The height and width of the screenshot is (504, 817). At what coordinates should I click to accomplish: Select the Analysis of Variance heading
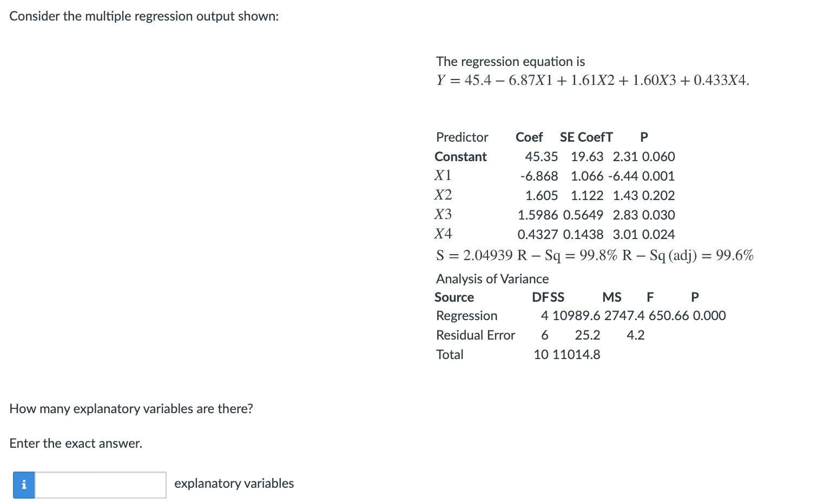pyautogui.click(x=492, y=278)
